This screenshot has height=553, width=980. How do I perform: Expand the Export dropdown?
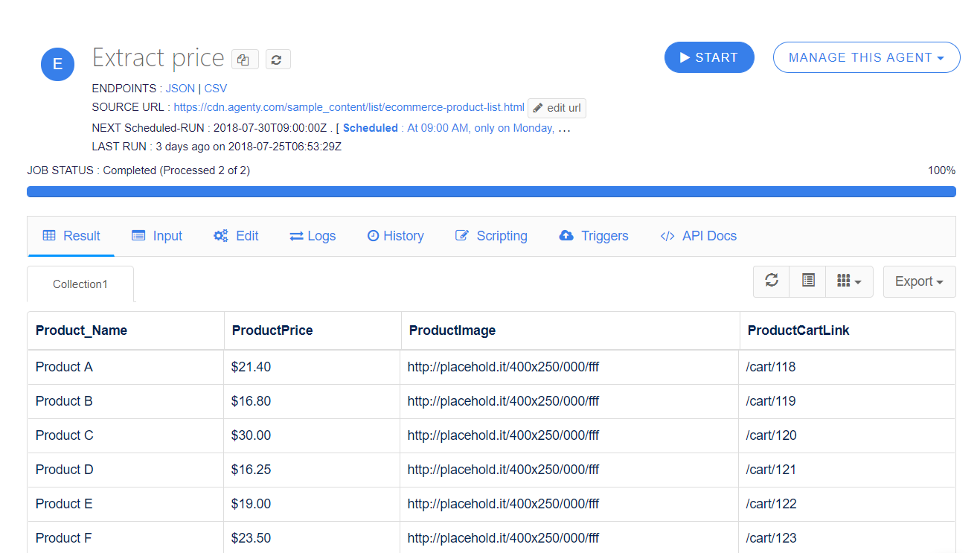(919, 281)
